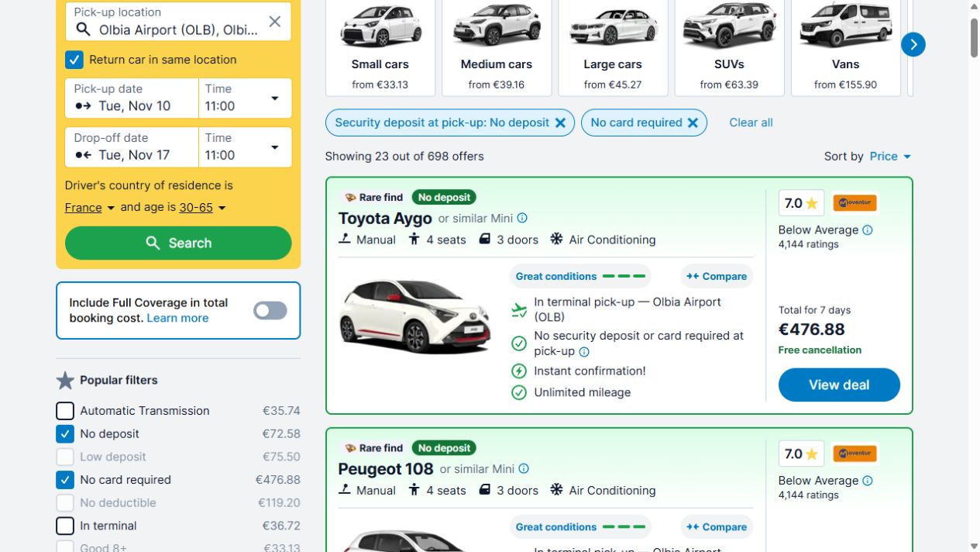Open the drop-off Time dropdown
This screenshot has width=980, height=552.
coord(245,147)
